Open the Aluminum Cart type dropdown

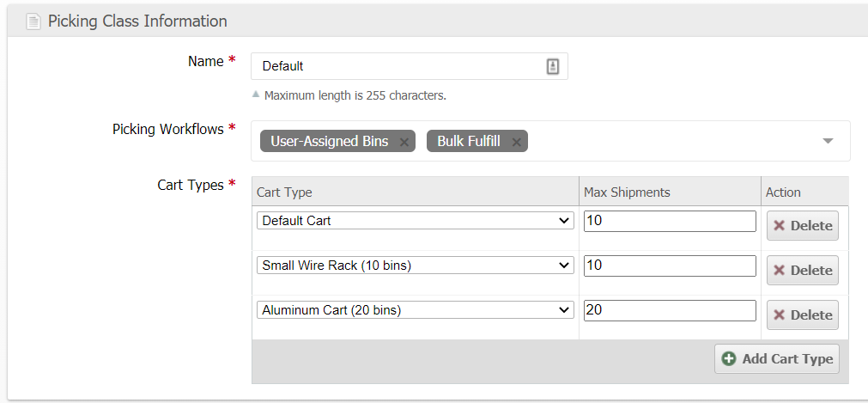click(x=415, y=310)
